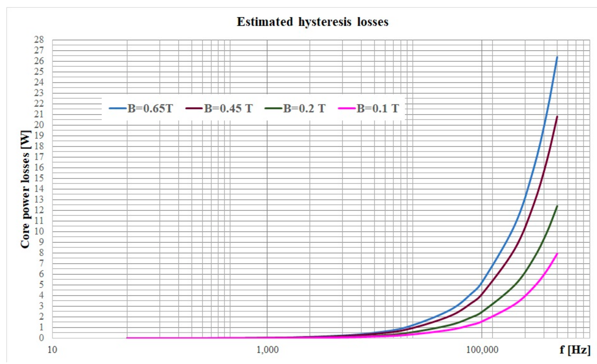
Task: Click the peak of the blue curve
Action: coord(557,57)
